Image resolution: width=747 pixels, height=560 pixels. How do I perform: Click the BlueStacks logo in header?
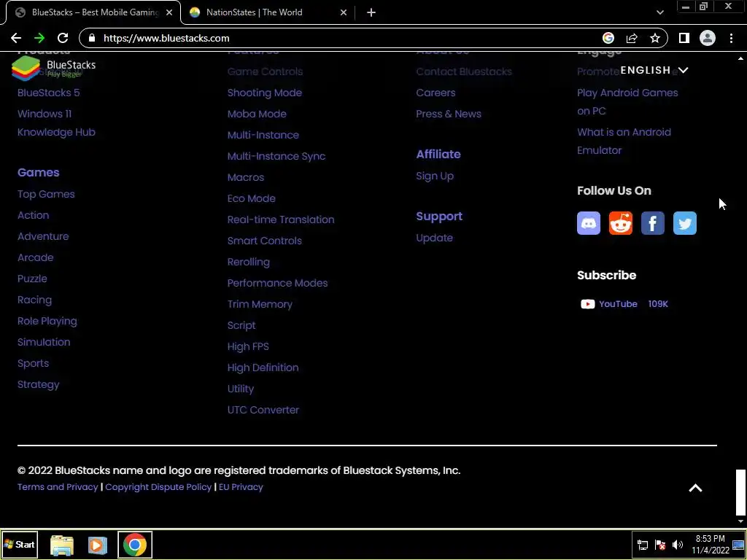[x=53, y=68]
